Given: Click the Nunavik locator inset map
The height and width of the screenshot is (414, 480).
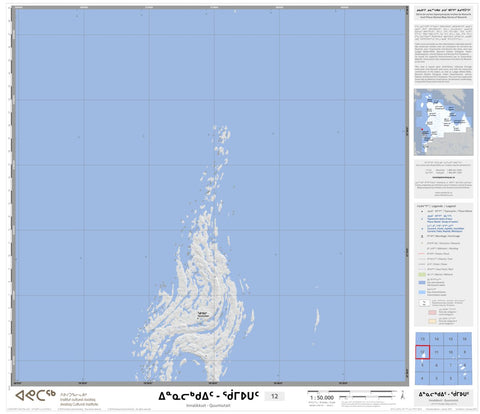Looking at the screenshot, I should coord(443,122).
